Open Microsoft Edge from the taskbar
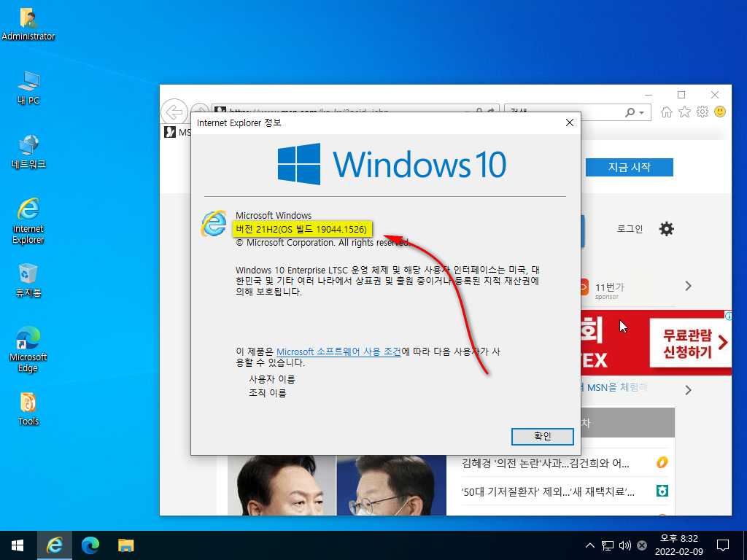 pyautogui.click(x=90, y=545)
